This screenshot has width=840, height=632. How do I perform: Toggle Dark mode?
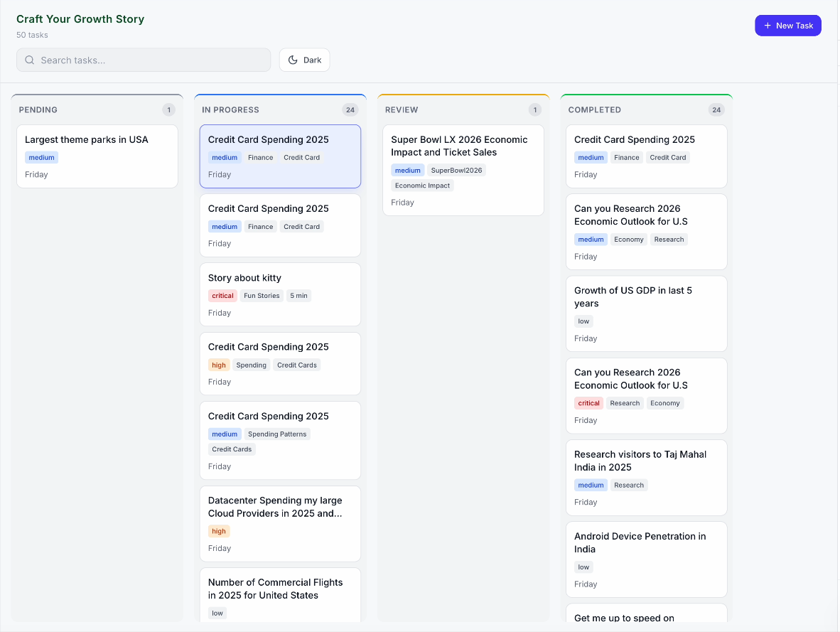[304, 60]
